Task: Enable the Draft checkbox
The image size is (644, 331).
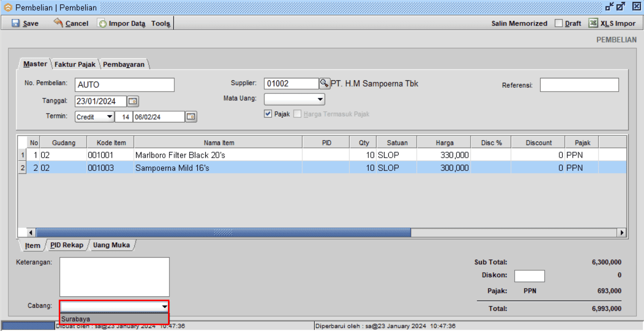Action: coord(559,24)
